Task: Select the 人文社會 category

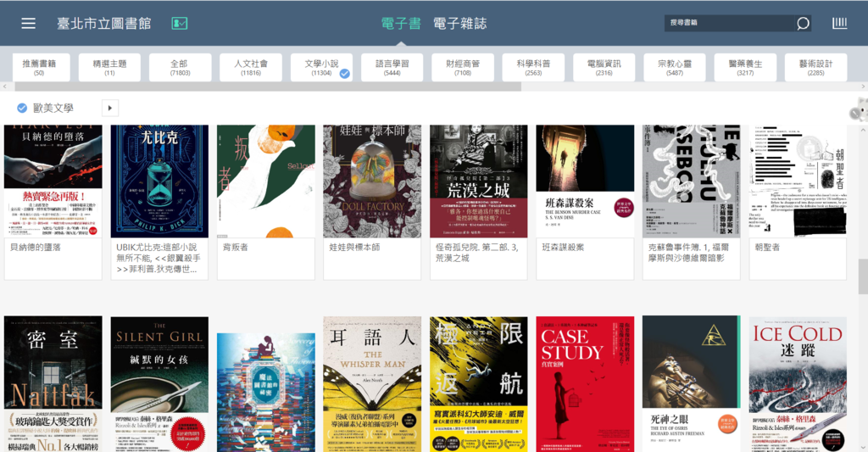Action: click(x=251, y=68)
